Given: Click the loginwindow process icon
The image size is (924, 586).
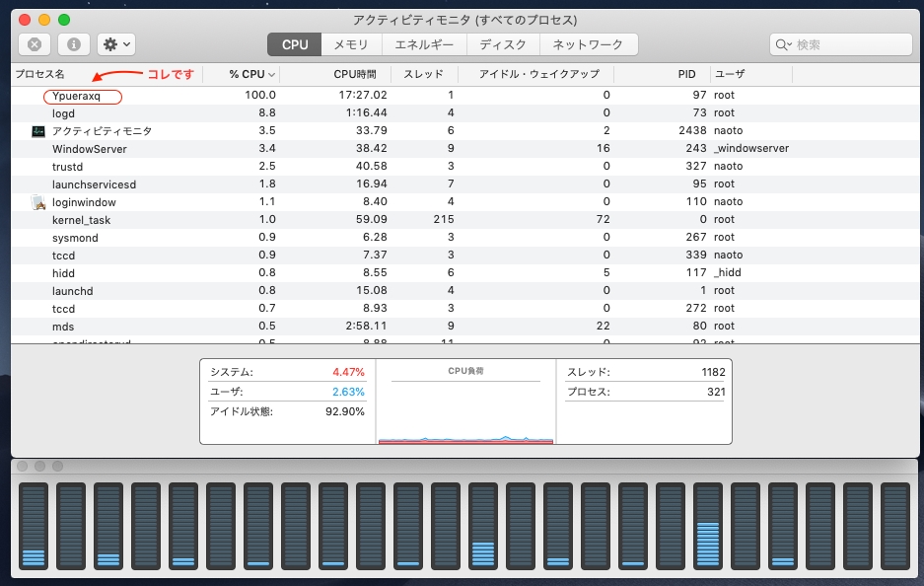Looking at the screenshot, I should [38, 202].
